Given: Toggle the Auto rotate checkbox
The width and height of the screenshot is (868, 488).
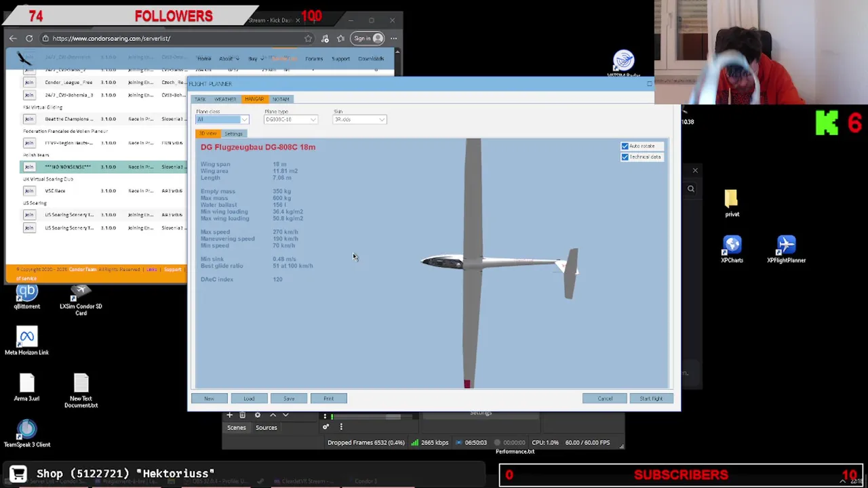Looking at the screenshot, I should coord(625,146).
